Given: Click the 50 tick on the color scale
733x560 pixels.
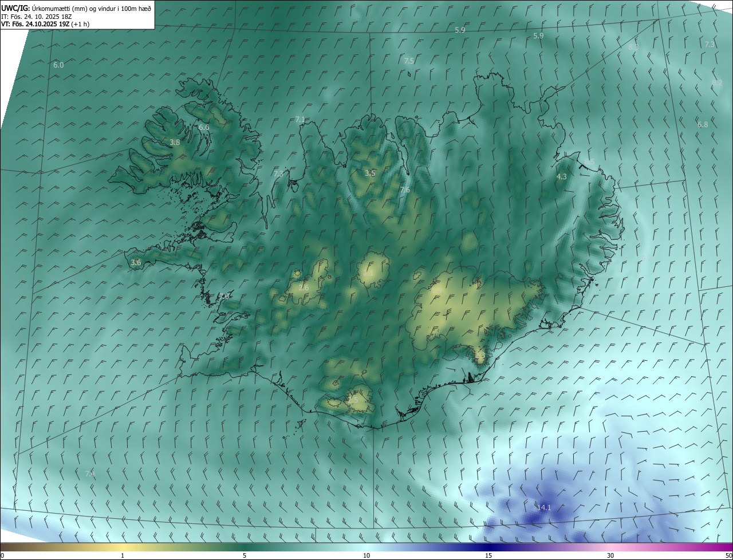Looking at the screenshot, I should point(728,555).
